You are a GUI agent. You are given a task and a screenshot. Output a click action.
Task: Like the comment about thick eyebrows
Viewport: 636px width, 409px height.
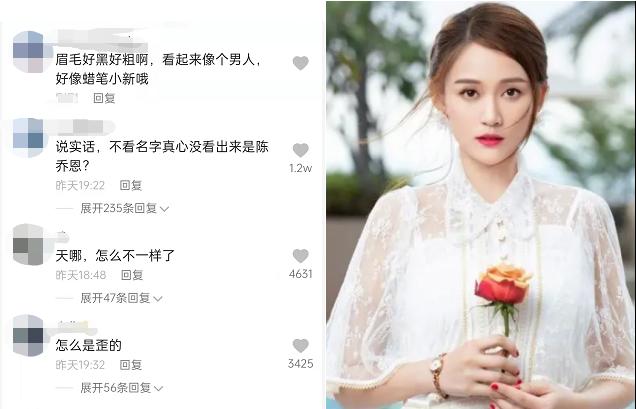coord(301,63)
